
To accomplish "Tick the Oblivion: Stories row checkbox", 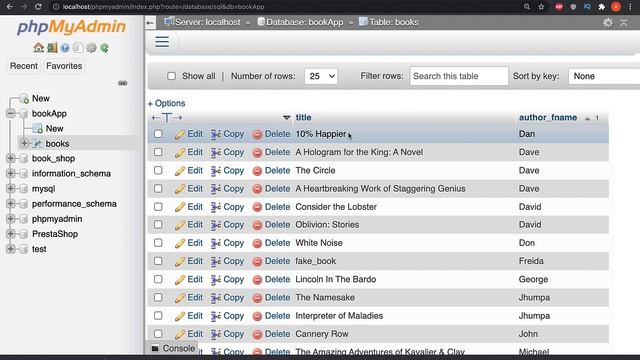I will (x=158, y=224).
